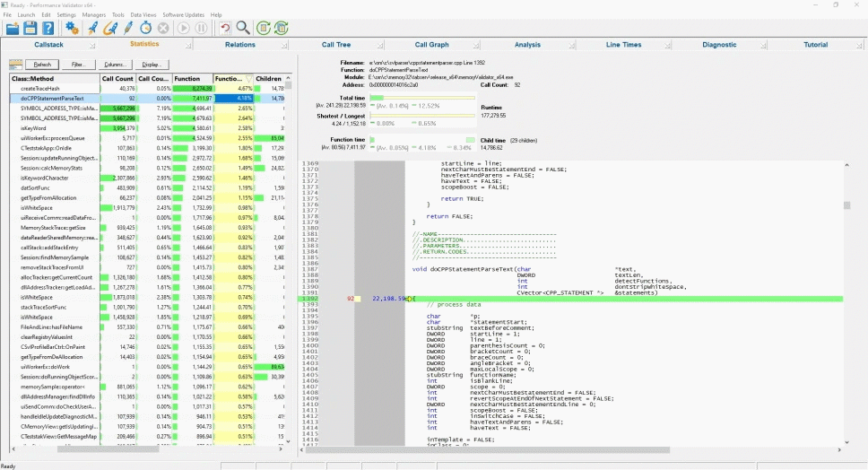Open the Data Views menu
868x470 pixels.
point(143,15)
